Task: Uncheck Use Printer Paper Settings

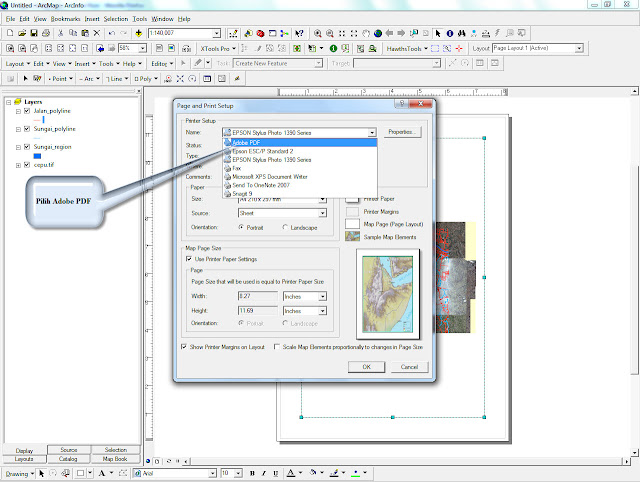Action: (189, 259)
